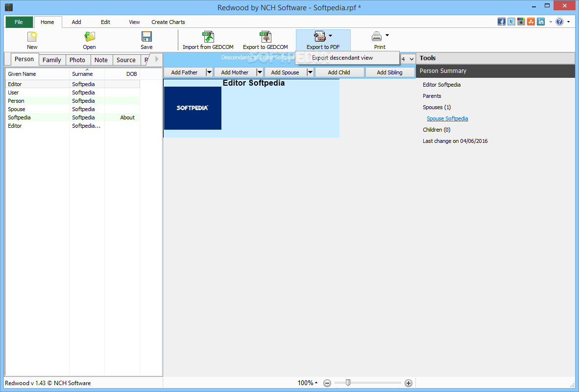The width and height of the screenshot is (579, 392).
Task: Click the Add Mother button
Action: tap(235, 72)
